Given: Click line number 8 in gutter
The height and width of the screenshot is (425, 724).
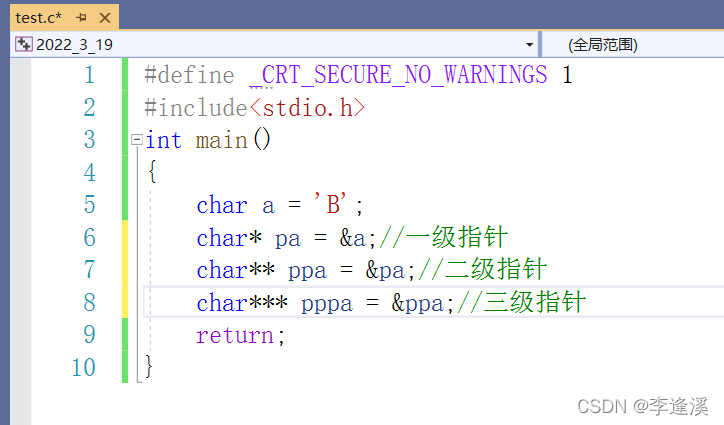Looking at the screenshot, I should (x=90, y=302).
